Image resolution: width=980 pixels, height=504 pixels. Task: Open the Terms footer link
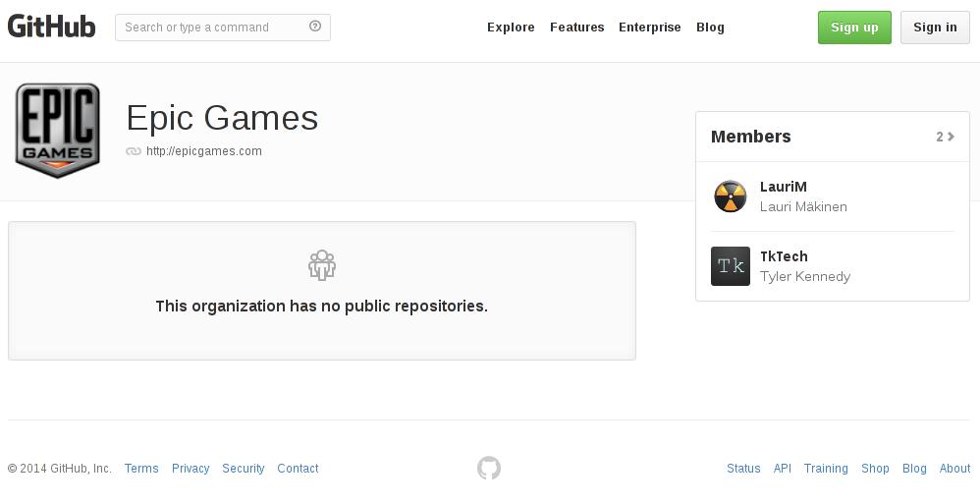coord(141,469)
